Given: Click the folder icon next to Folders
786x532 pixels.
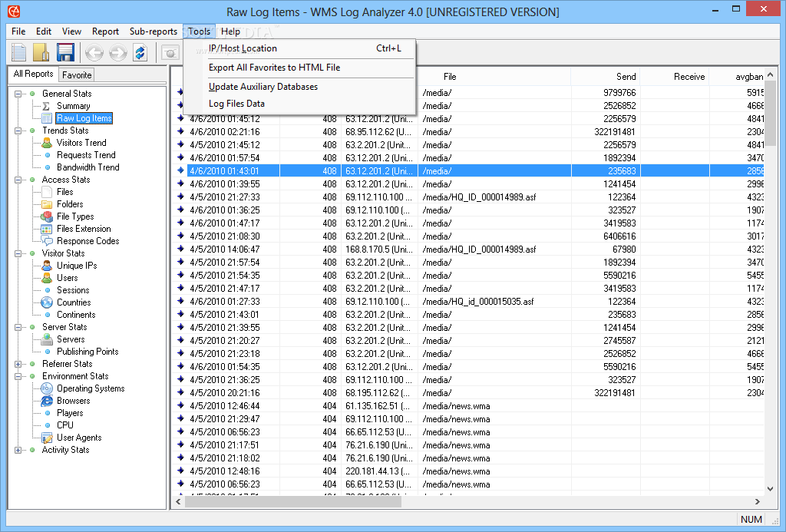Looking at the screenshot, I should pos(47,204).
